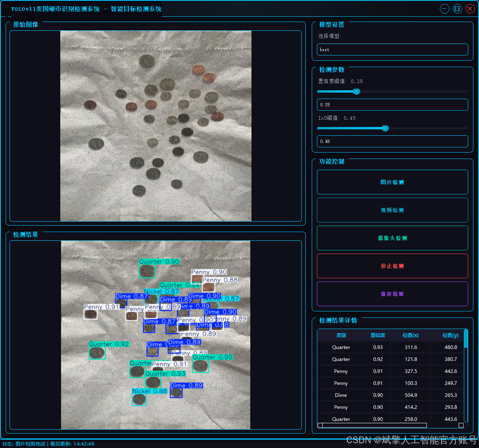Launch camera detection with 摄像头检测 button
This screenshot has height=448, width=479.
pos(392,238)
